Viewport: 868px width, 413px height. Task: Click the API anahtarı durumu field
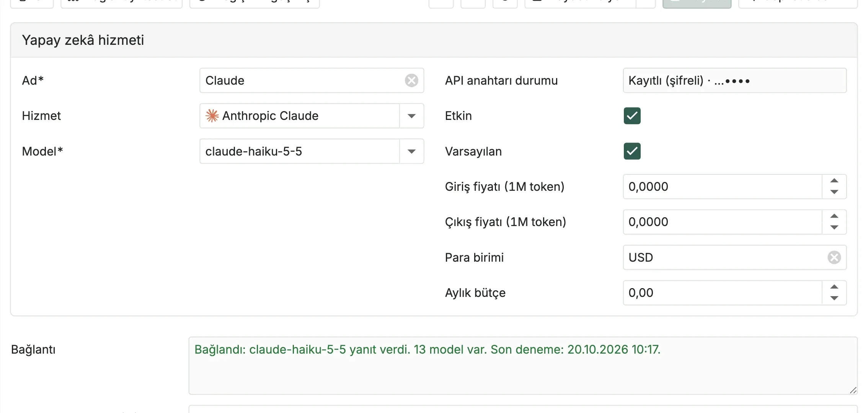(x=735, y=80)
